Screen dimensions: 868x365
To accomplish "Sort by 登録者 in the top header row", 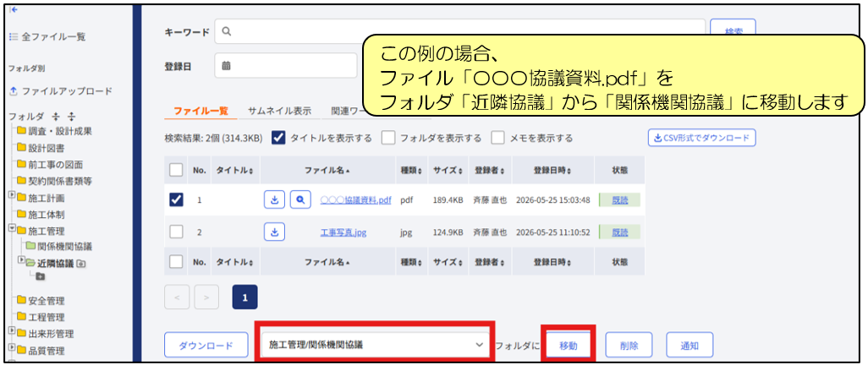I will (489, 171).
